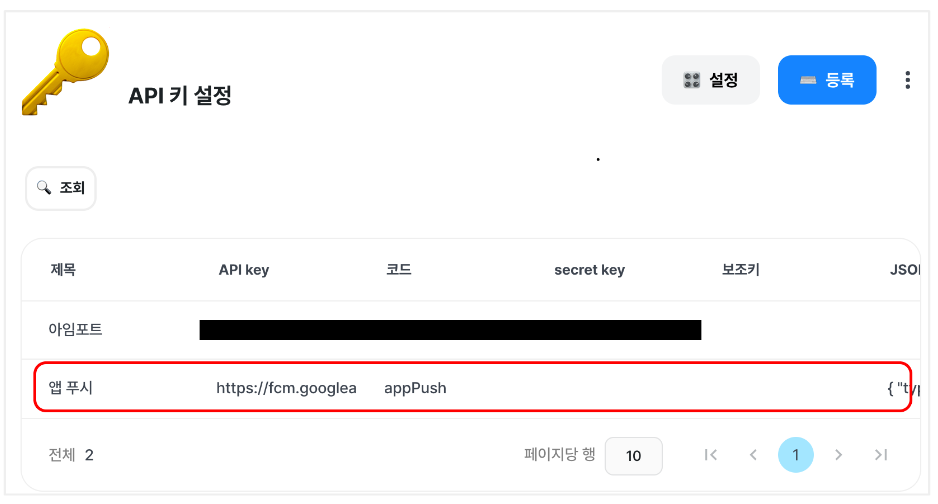Click the golden key icon

[66, 72]
